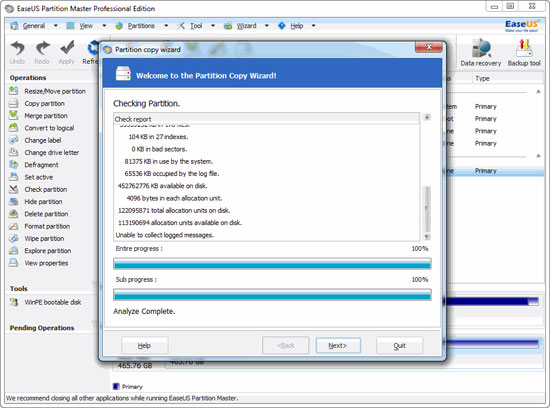This screenshot has height=408, width=550.
Task: Click WinPE bootable disk icon
Action: pos(14,302)
